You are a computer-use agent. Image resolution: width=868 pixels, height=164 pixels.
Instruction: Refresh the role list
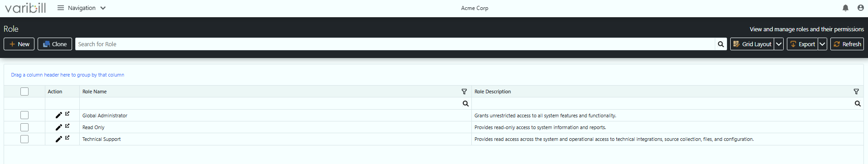847,44
